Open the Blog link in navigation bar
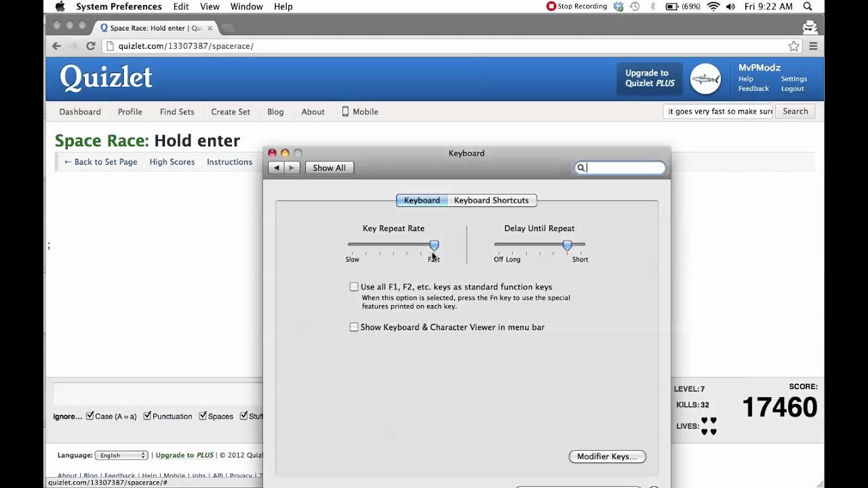 (275, 112)
